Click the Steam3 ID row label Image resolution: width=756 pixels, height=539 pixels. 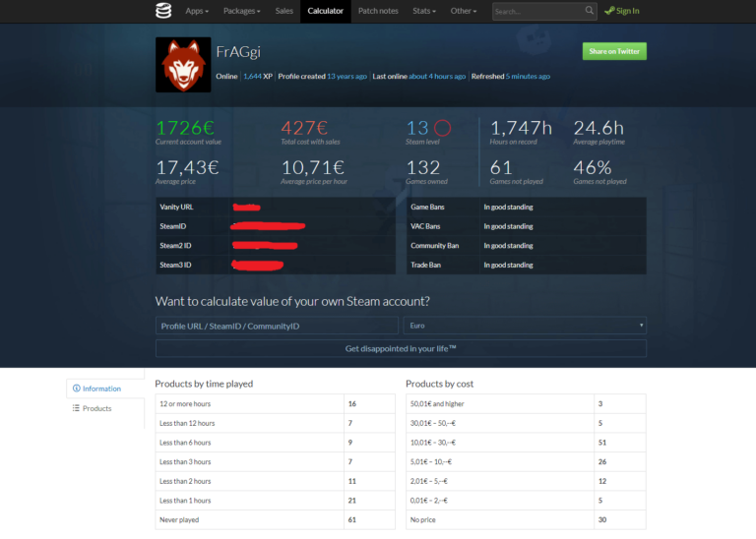pyautogui.click(x=175, y=265)
